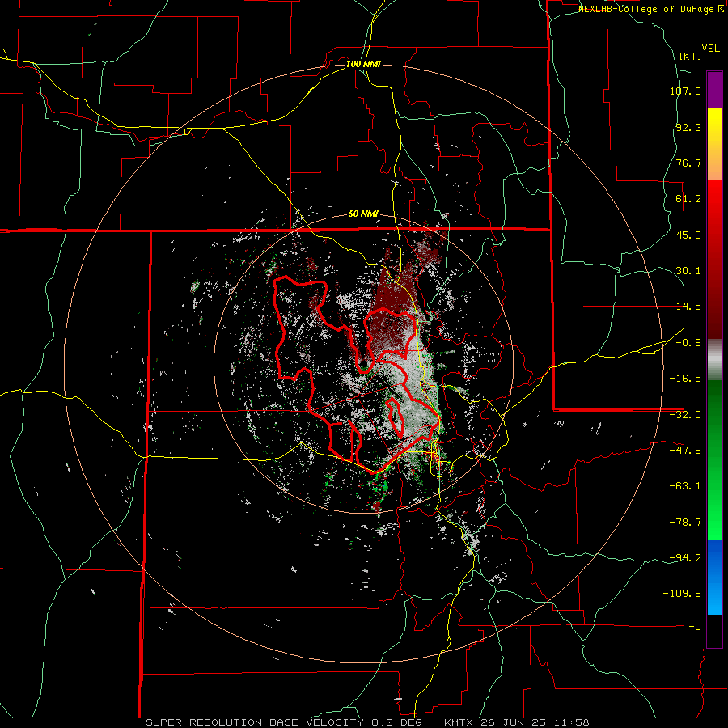Viewport: 728px width, 728px height.
Task: Select the 61.2 legend value
Action: (x=688, y=199)
